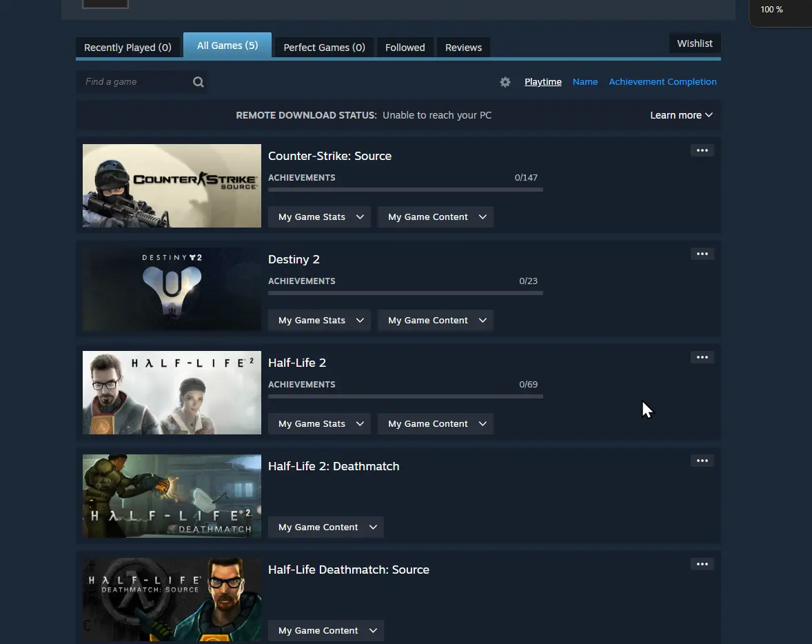The width and height of the screenshot is (812, 644).
Task: Go to the Followed tab
Action: [x=405, y=47]
